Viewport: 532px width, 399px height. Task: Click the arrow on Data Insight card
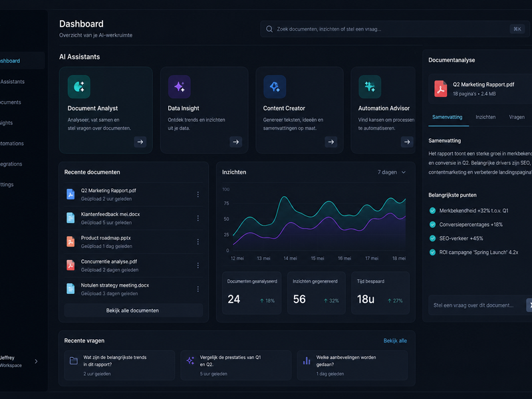click(x=236, y=142)
